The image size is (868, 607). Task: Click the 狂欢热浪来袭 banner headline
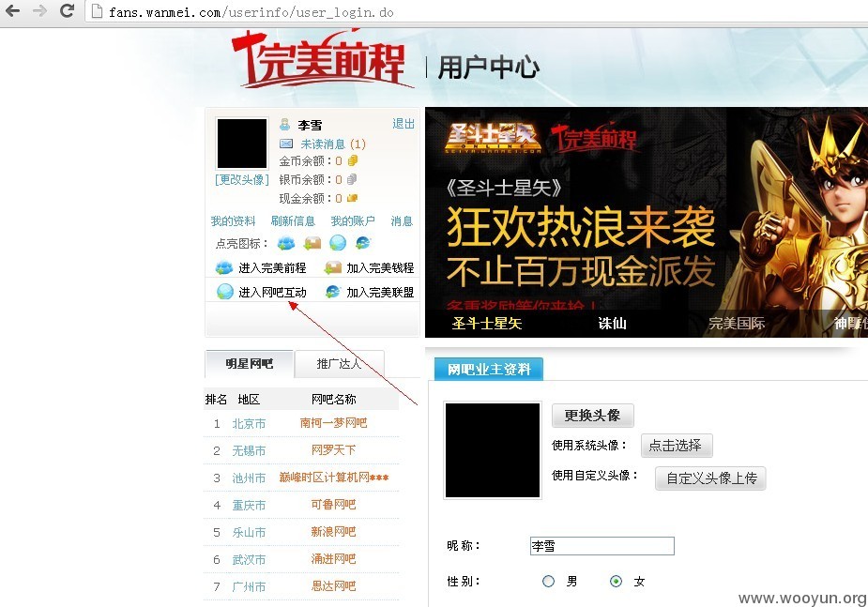(581, 227)
